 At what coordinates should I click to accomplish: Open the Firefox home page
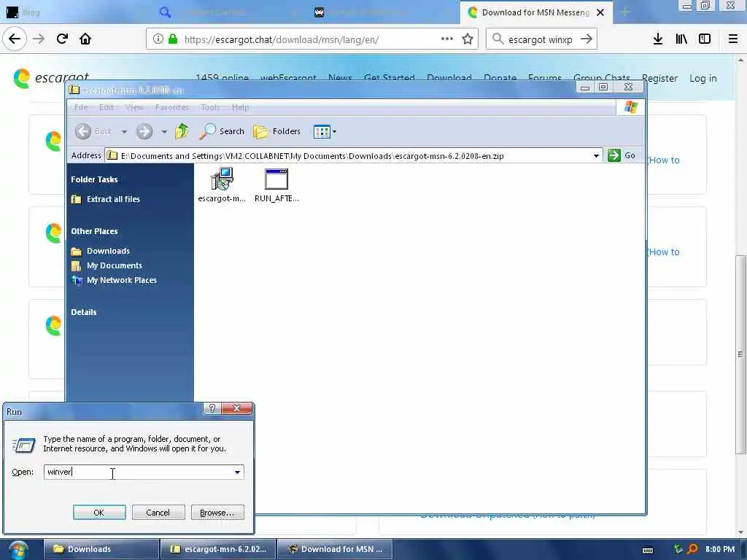[85, 39]
